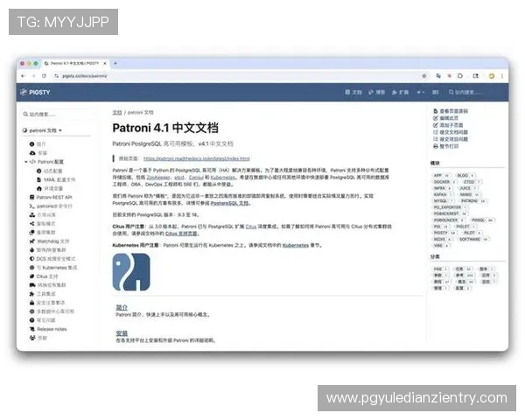Viewport: 525px width, 420px height.
Task: Follow the Citus support page link
Action: click(x=181, y=233)
